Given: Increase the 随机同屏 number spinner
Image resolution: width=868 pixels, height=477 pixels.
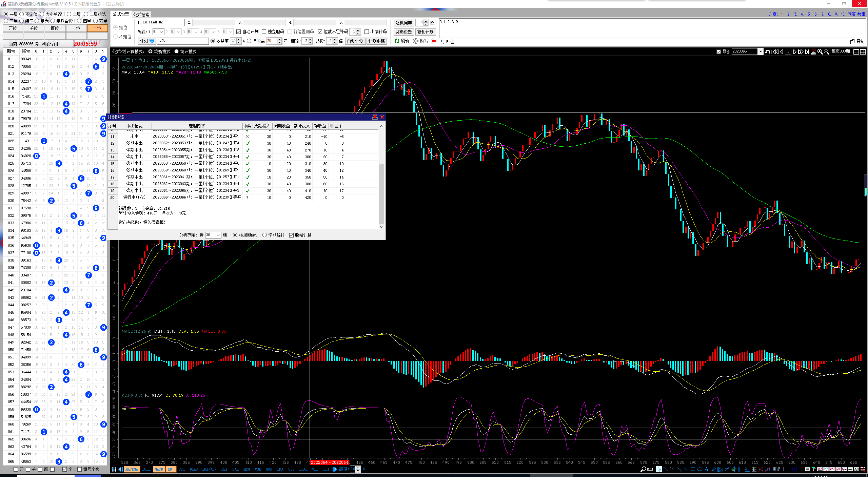Looking at the screenshot, I should [x=426, y=21].
